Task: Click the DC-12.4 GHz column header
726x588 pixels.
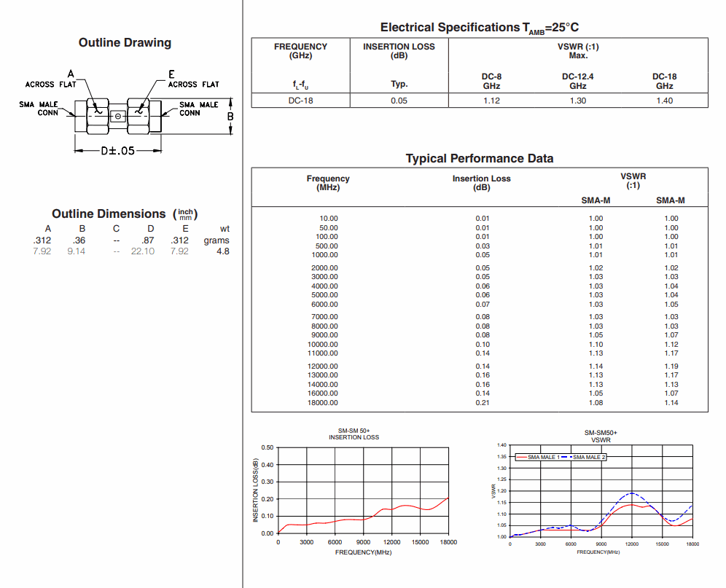Action: tap(577, 81)
